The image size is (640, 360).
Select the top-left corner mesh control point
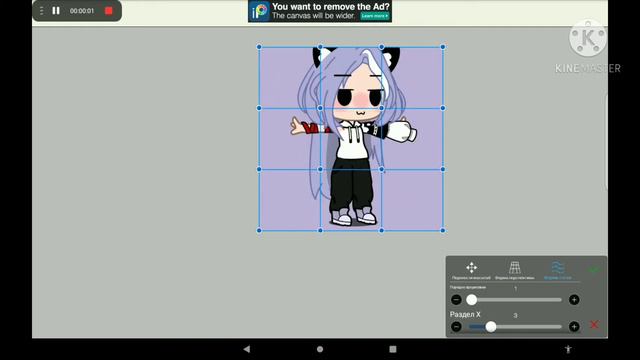(x=259, y=47)
